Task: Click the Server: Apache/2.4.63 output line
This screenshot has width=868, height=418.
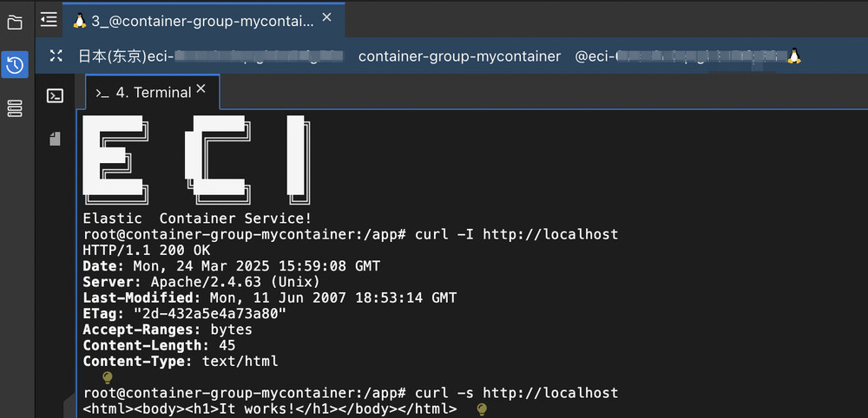Action: [201, 282]
